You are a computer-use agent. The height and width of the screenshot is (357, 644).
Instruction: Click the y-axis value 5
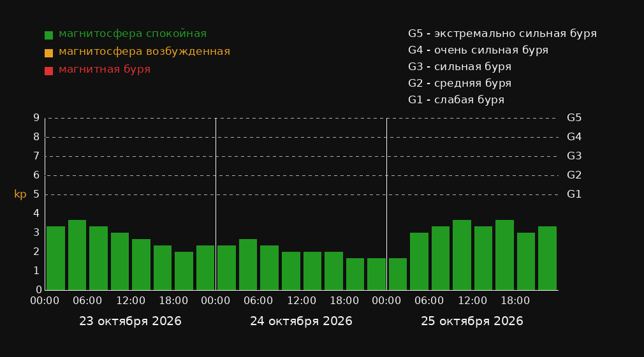point(36,194)
